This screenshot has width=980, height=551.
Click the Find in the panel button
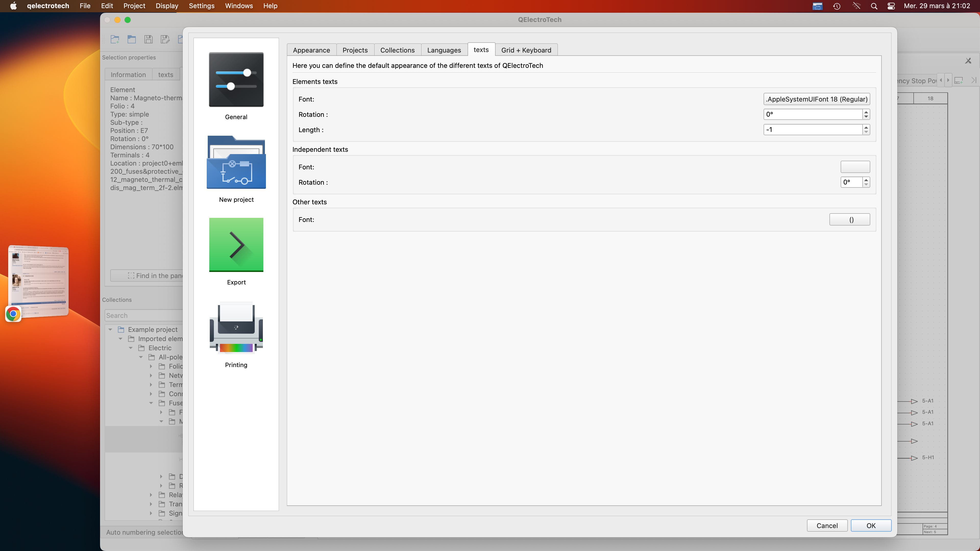(x=147, y=276)
